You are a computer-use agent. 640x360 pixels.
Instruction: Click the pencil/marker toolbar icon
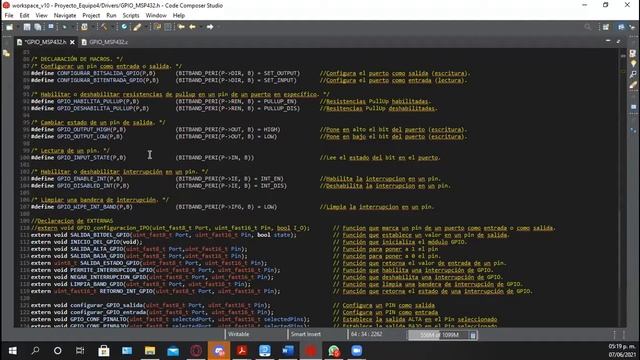coord(138,27)
